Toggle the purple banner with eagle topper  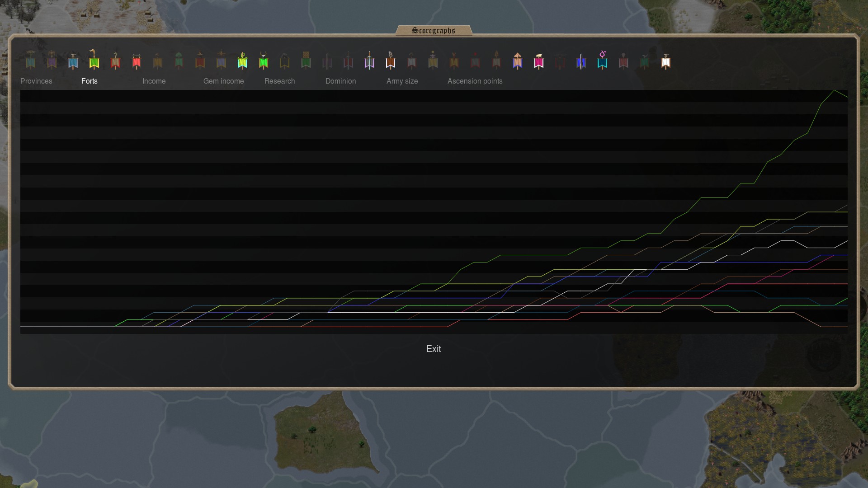(x=52, y=60)
